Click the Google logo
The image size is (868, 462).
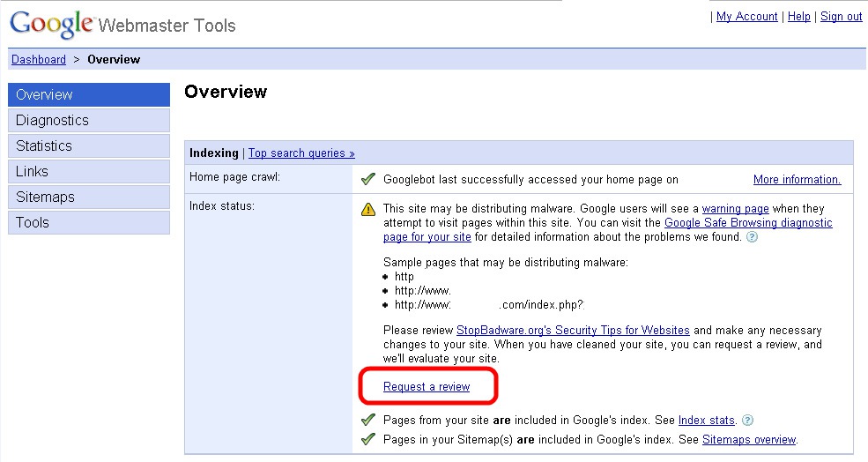click(x=51, y=24)
